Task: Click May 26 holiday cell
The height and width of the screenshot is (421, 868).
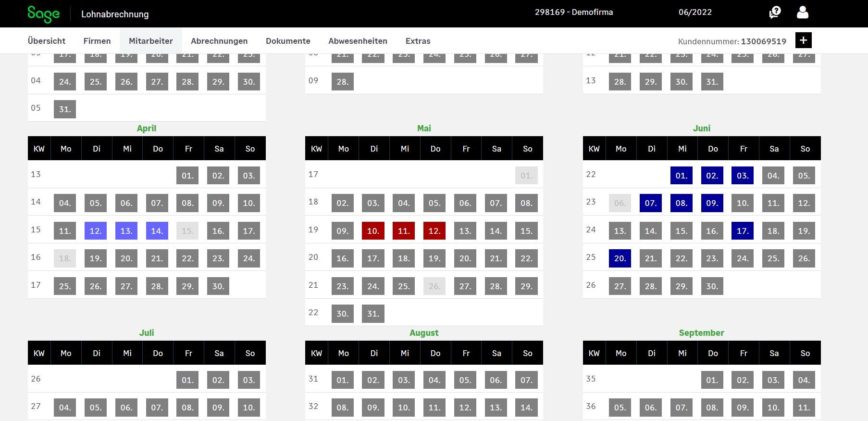Action: (434, 286)
